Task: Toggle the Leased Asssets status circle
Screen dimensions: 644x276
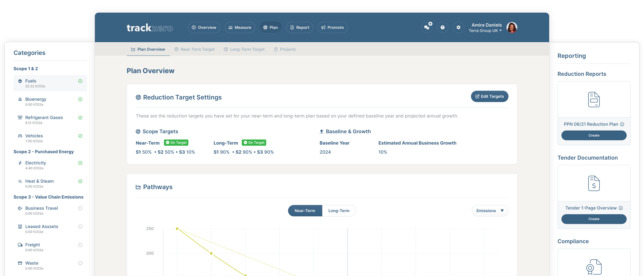Action: click(x=80, y=227)
